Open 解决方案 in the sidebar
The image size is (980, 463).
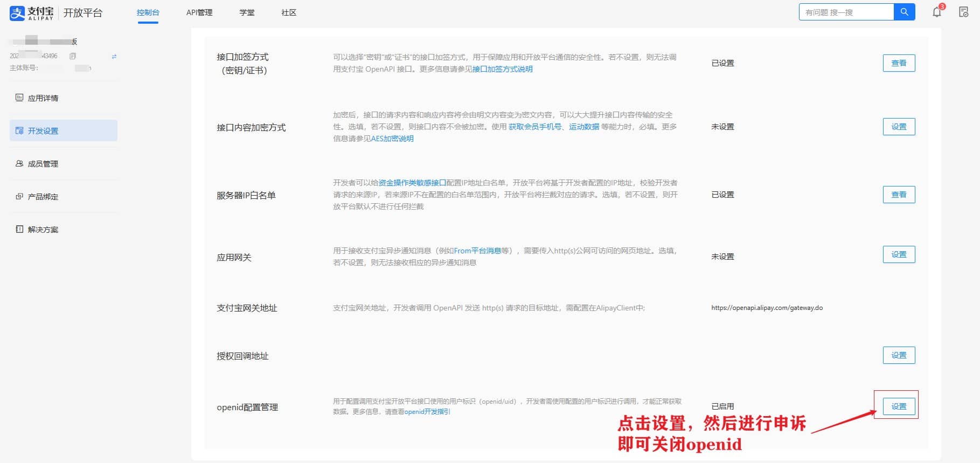coord(43,230)
